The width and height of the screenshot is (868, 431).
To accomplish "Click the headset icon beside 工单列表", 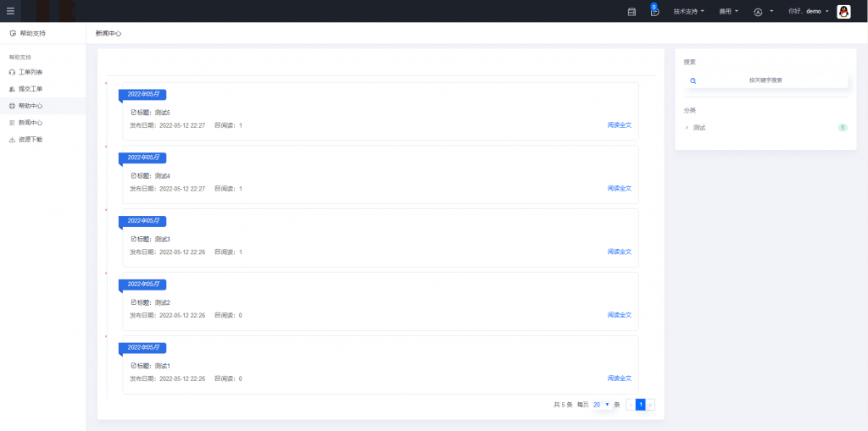I will pyautogui.click(x=12, y=72).
